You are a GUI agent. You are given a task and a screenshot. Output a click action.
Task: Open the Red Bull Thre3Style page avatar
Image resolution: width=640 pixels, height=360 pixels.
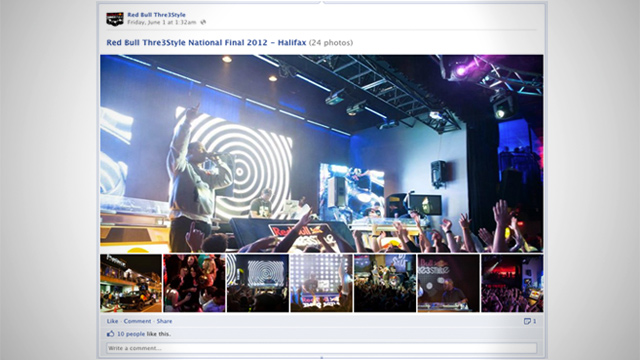click(x=115, y=19)
